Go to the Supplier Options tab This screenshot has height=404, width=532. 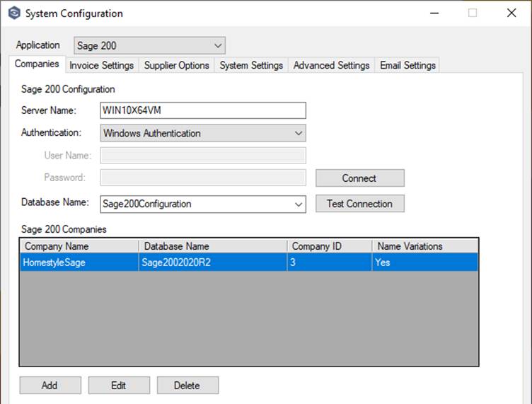tap(176, 66)
